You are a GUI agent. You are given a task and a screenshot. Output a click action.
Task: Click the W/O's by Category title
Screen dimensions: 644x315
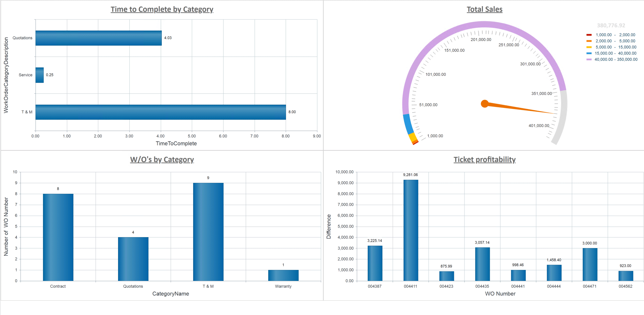click(x=162, y=159)
